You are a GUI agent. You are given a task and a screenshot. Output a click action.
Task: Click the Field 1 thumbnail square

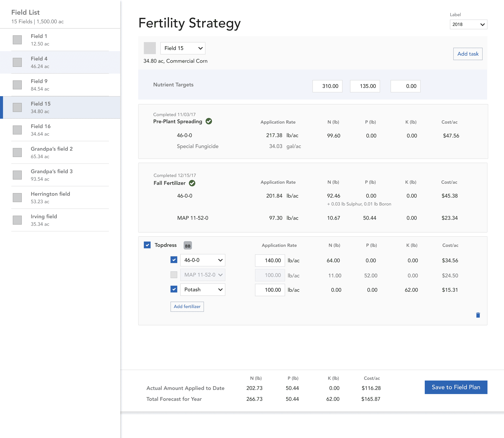(17, 40)
